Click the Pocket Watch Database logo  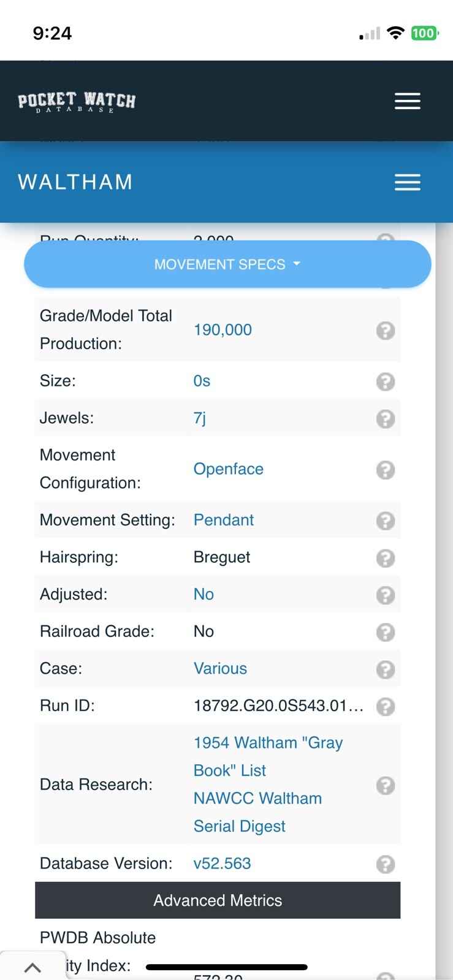tap(77, 102)
